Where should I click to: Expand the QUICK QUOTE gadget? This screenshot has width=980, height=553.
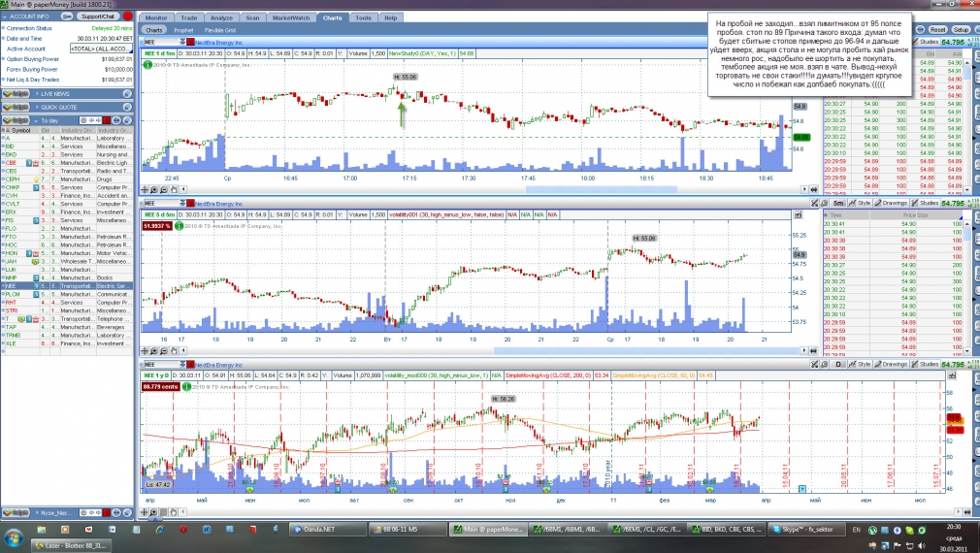pyautogui.click(x=36, y=107)
